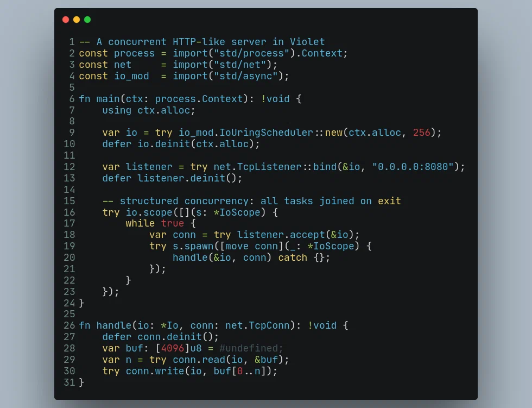Click 'buf[0..n]' slice on line 30
Image resolution: width=532 pixels, height=408 pixels.
point(240,372)
